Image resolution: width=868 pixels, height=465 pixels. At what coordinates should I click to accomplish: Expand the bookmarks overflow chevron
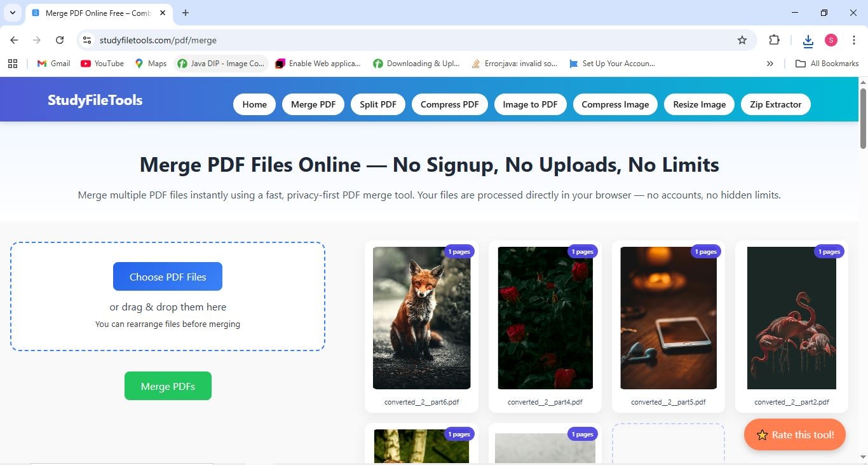pos(770,63)
